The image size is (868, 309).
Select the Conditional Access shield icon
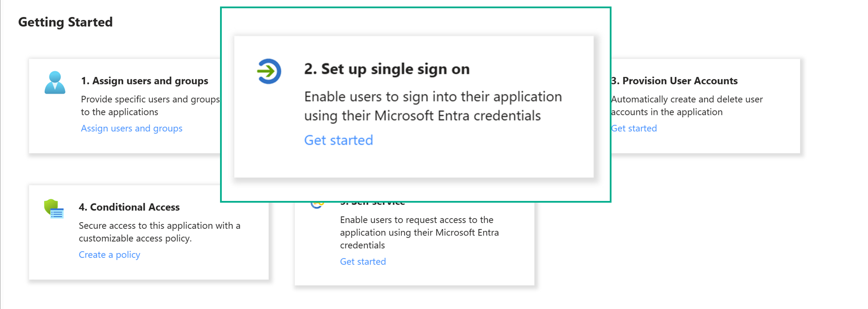[54, 210]
